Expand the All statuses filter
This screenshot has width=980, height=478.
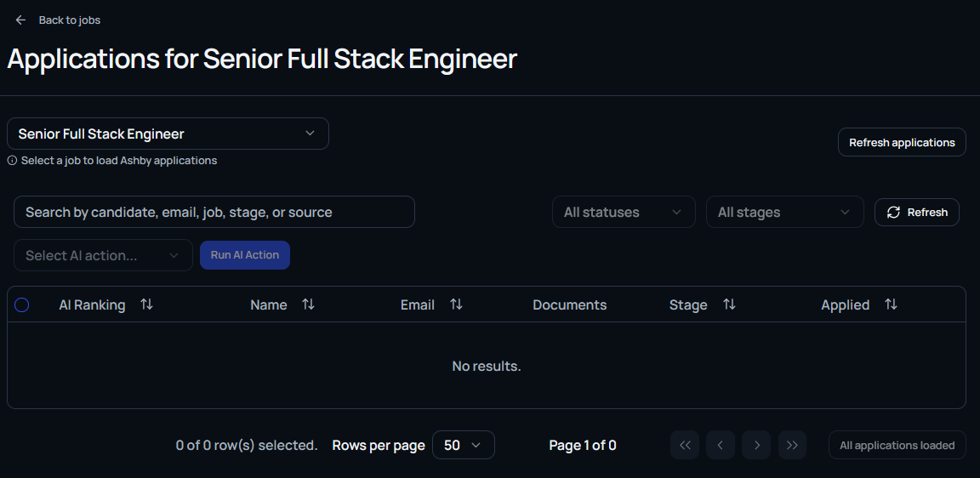click(624, 213)
